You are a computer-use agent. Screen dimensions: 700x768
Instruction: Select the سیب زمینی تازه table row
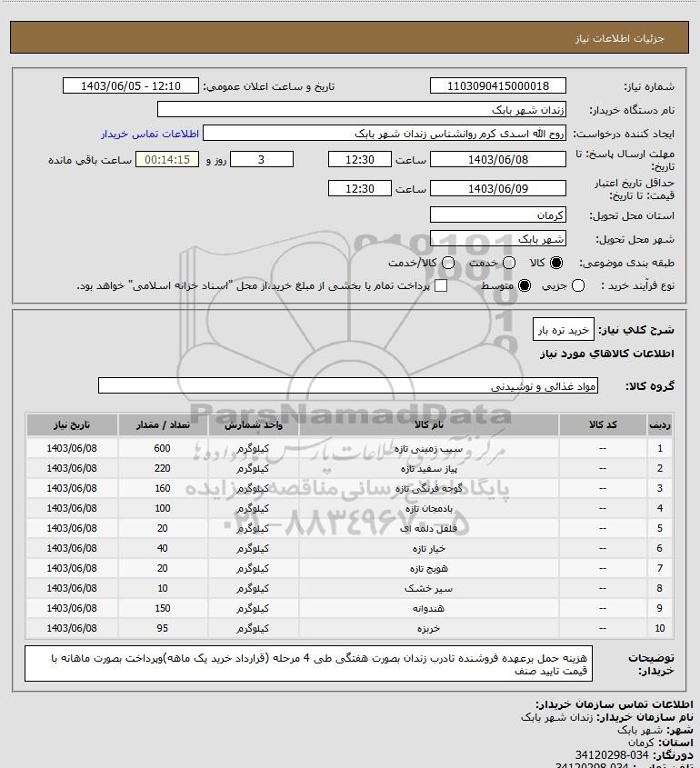tap(350, 448)
